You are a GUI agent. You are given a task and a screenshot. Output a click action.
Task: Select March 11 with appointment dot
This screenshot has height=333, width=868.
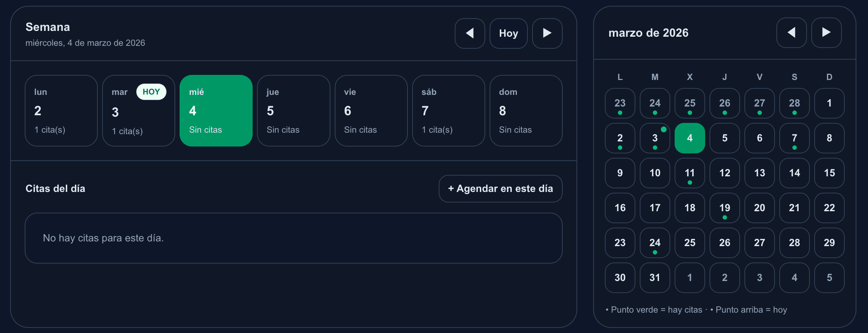(690, 173)
